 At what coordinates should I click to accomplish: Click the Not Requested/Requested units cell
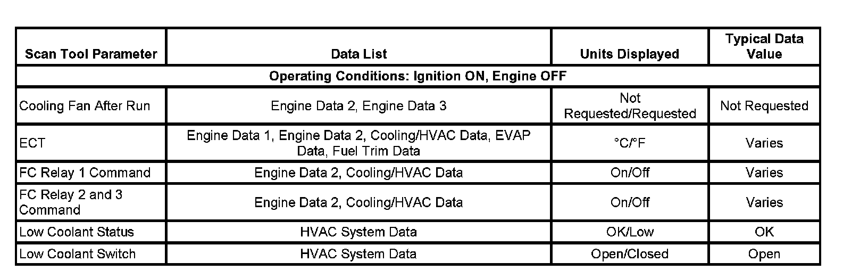(629, 106)
